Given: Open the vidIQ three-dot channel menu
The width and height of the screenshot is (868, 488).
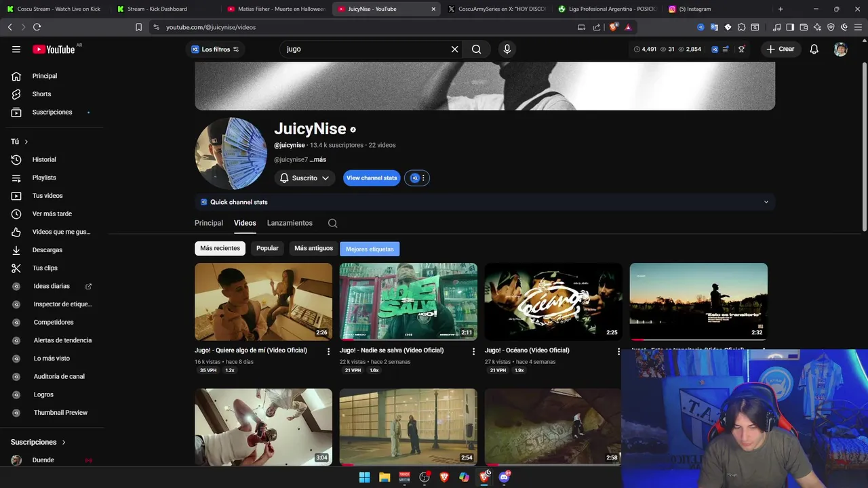Looking at the screenshot, I should [x=423, y=178].
